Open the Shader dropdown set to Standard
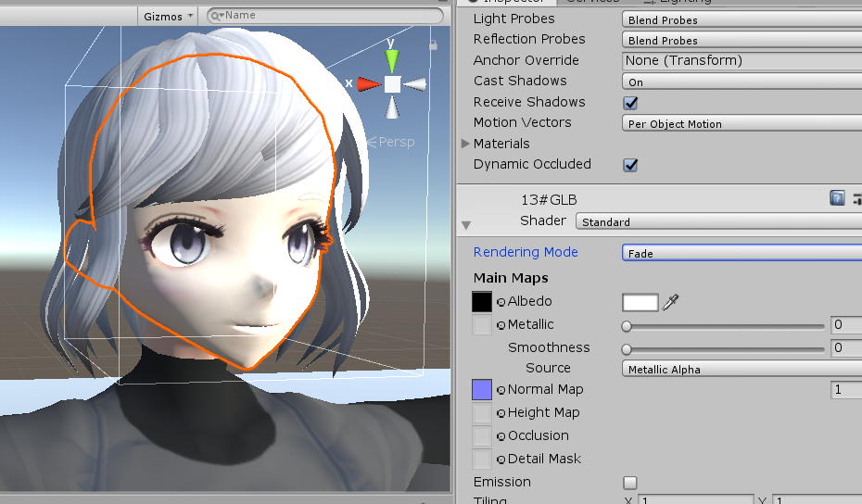862x504 pixels. click(x=718, y=221)
